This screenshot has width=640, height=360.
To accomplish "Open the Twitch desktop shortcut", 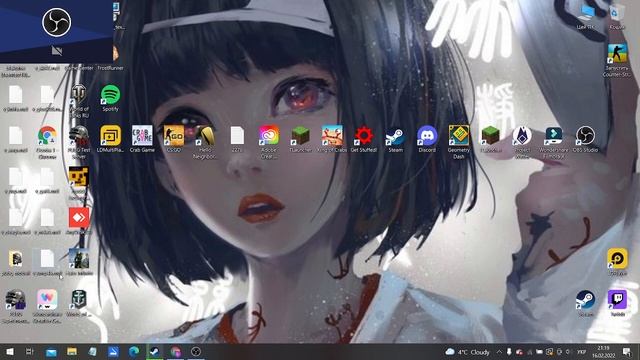I will 617,300.
